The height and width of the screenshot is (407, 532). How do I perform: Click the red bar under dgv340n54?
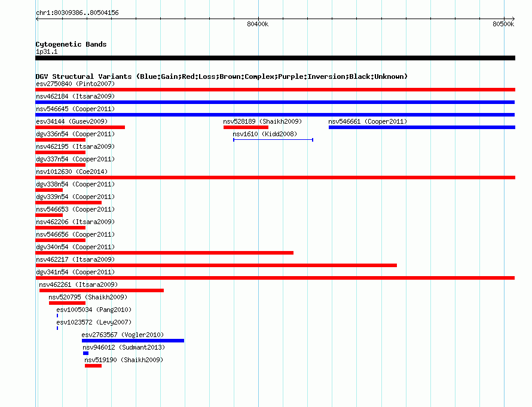click(x=164, y=253)
